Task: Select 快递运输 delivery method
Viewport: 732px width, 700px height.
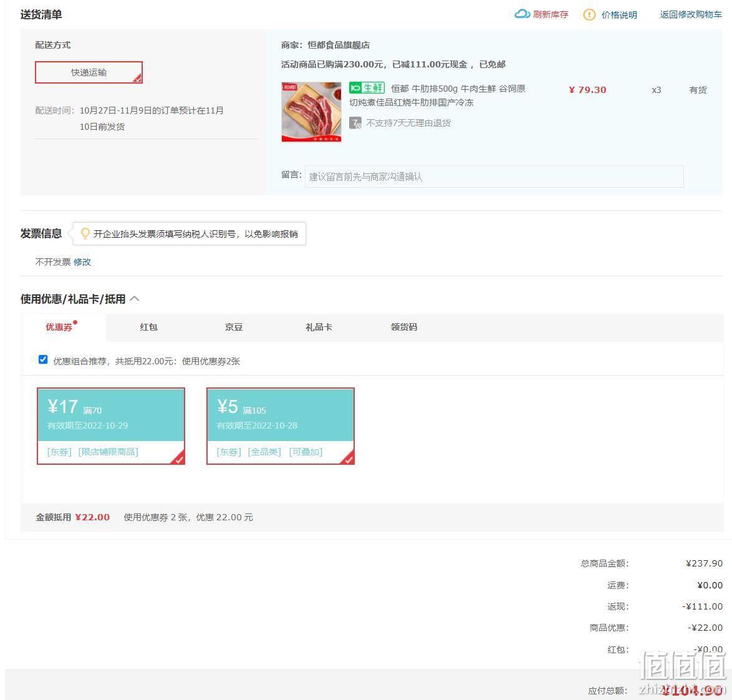Action: pyautogui.click(x=89, y=72)
